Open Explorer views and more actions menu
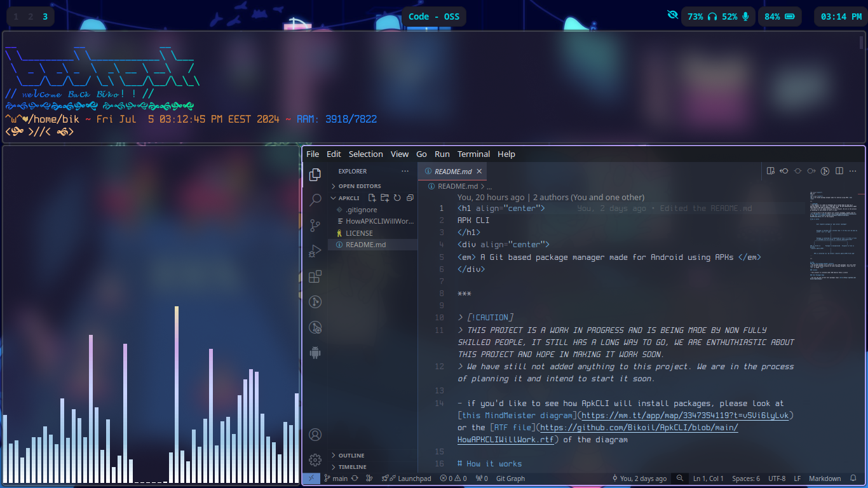This screenshot has height=488, width=868. [x=405, y=171]
